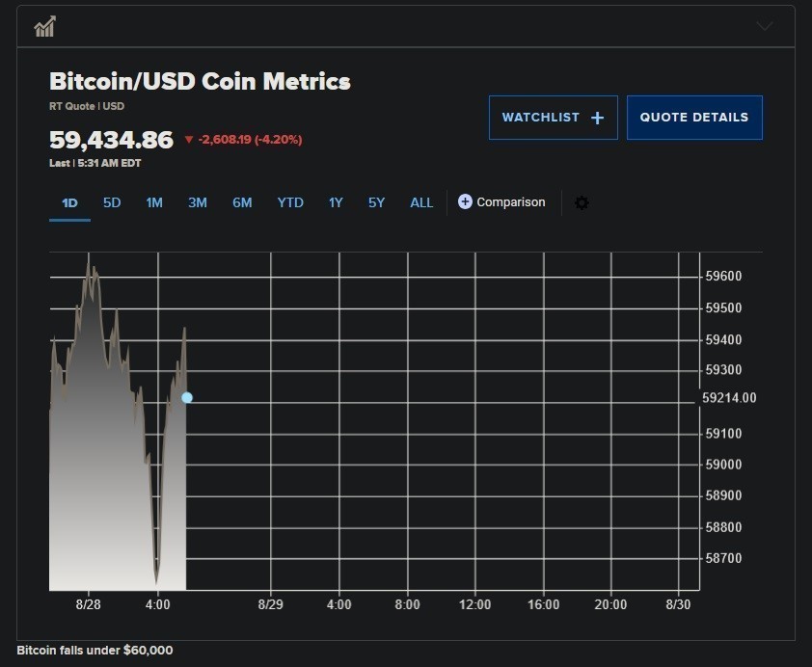
Task: Open the chart settings gear
Action: 582,203
